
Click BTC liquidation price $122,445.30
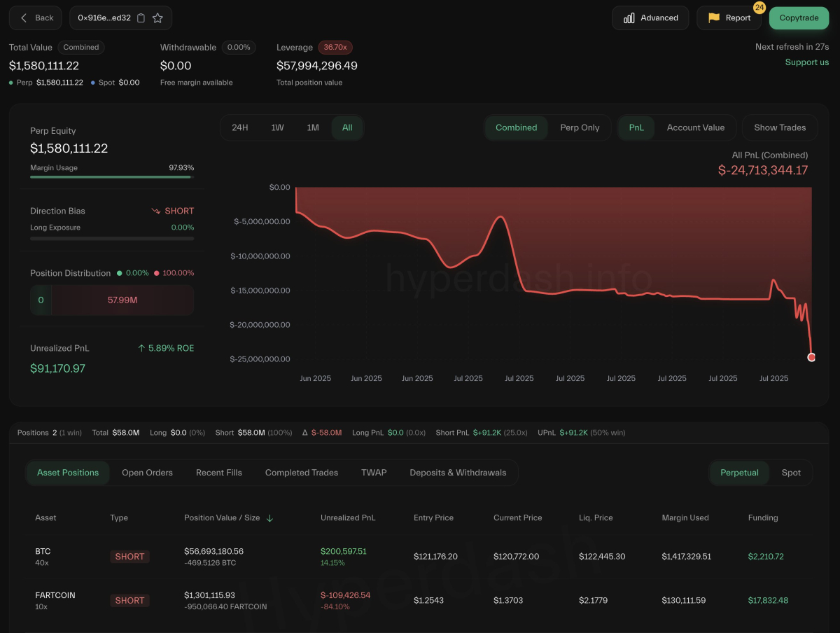click(602, 557)
